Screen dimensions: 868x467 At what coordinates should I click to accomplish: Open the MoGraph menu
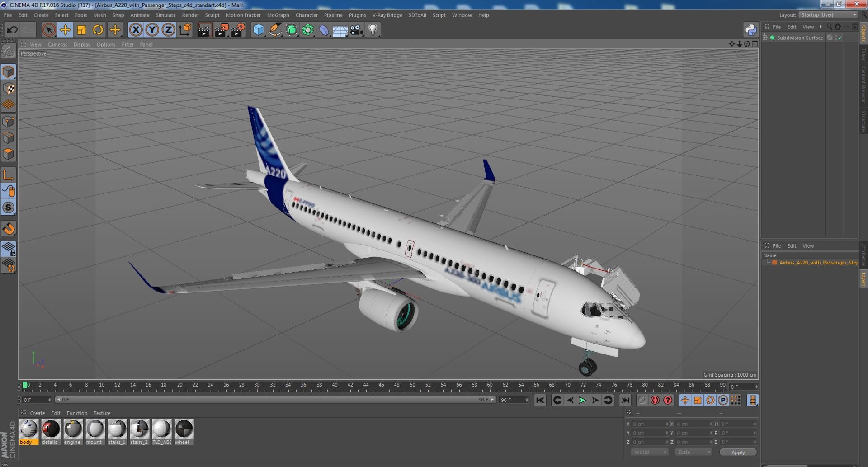[278, 15]
